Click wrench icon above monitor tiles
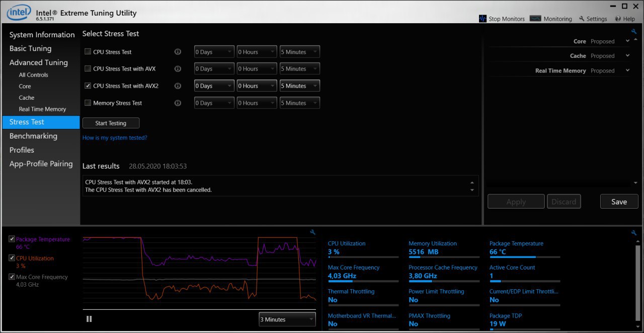 tap(634, 233)
